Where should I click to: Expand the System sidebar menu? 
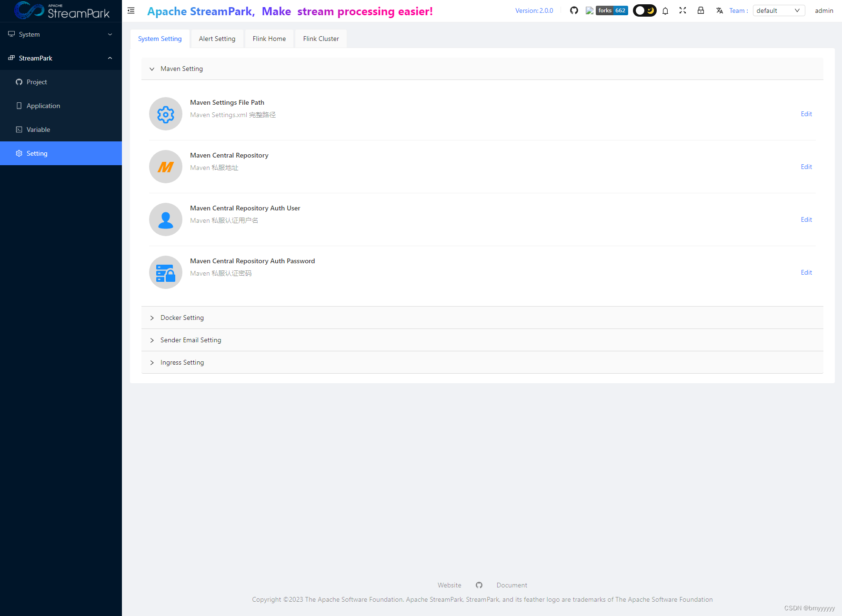61,34
